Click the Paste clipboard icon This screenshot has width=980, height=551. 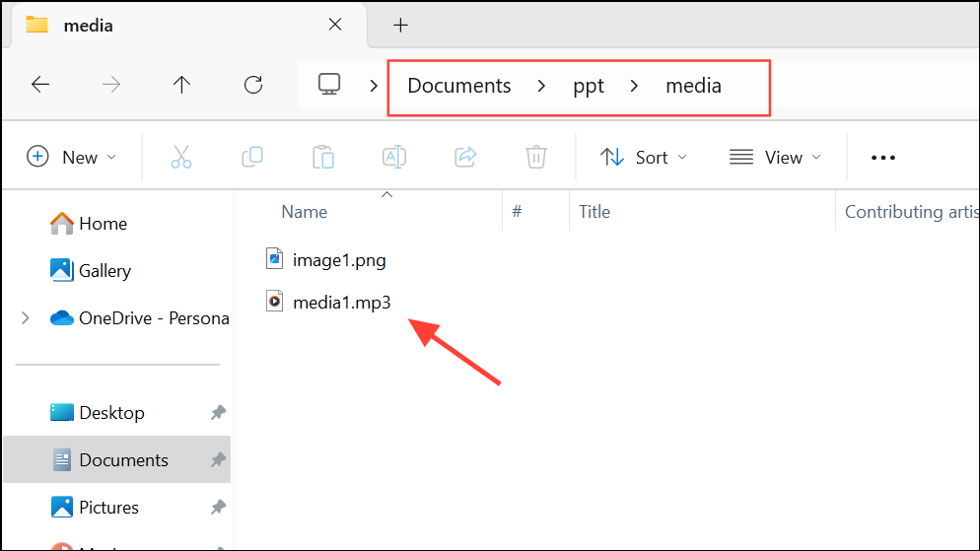(323, 157)
